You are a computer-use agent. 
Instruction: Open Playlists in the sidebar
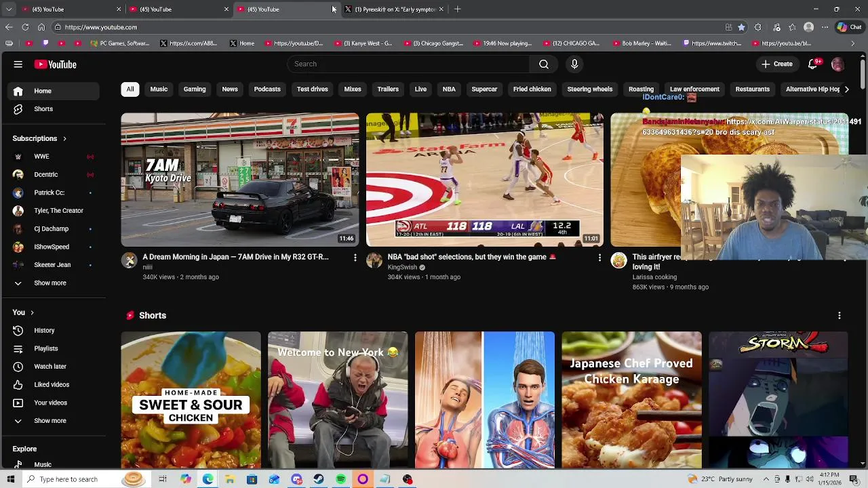[x=54, y=348]
